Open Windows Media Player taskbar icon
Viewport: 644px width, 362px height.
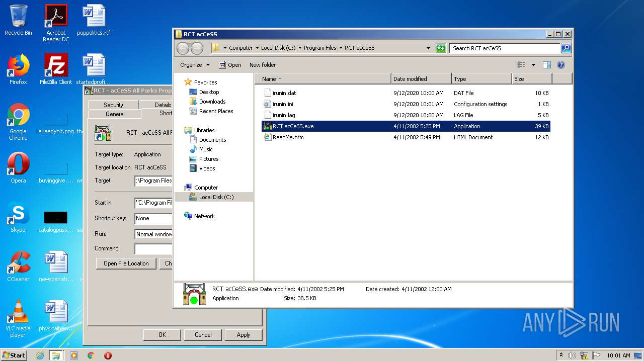(x=74, y=355)
